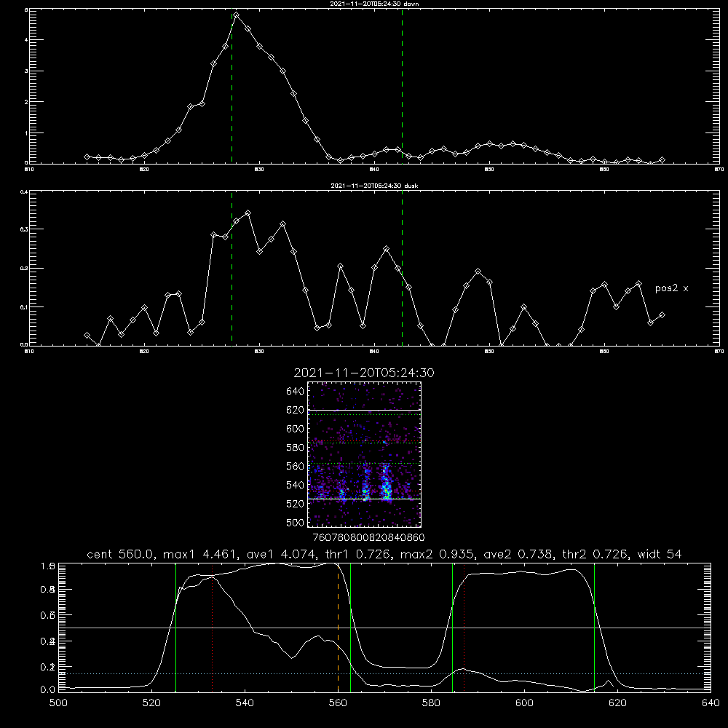Screen dimensions: 728x728
Task: Click the '580' x-axis label of bottom plot
Action: click(431, 703)
